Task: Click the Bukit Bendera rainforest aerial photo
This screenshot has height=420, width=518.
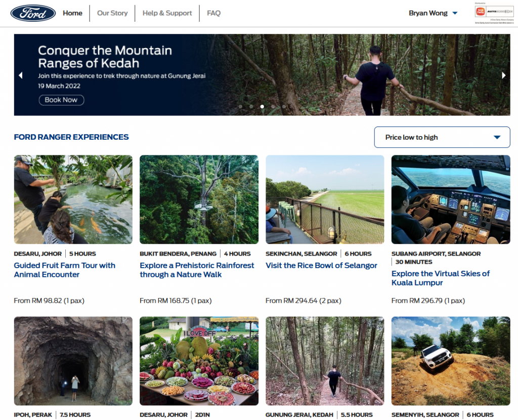Action: click(199, 199)
